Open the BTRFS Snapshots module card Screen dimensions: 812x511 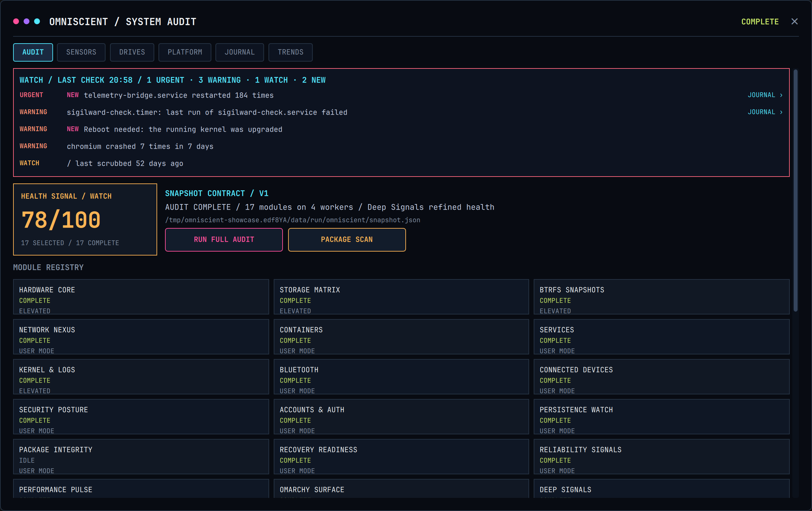(x=662, y=297)
